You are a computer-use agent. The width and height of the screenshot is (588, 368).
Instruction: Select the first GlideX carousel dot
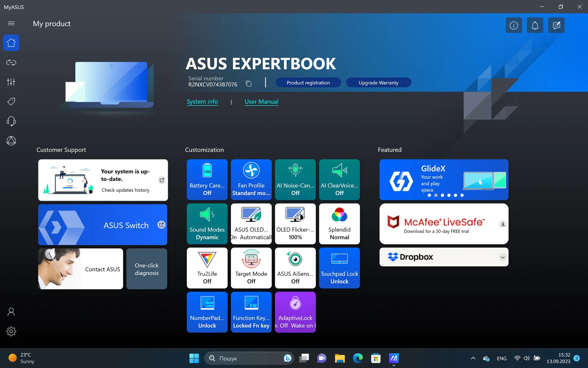[x=429, y=195]
